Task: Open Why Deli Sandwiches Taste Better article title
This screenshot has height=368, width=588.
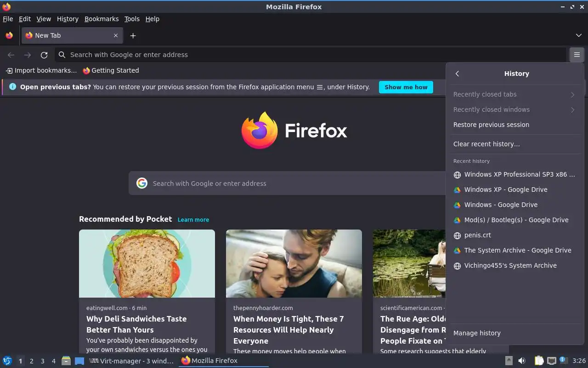Action: coord(136,324)
